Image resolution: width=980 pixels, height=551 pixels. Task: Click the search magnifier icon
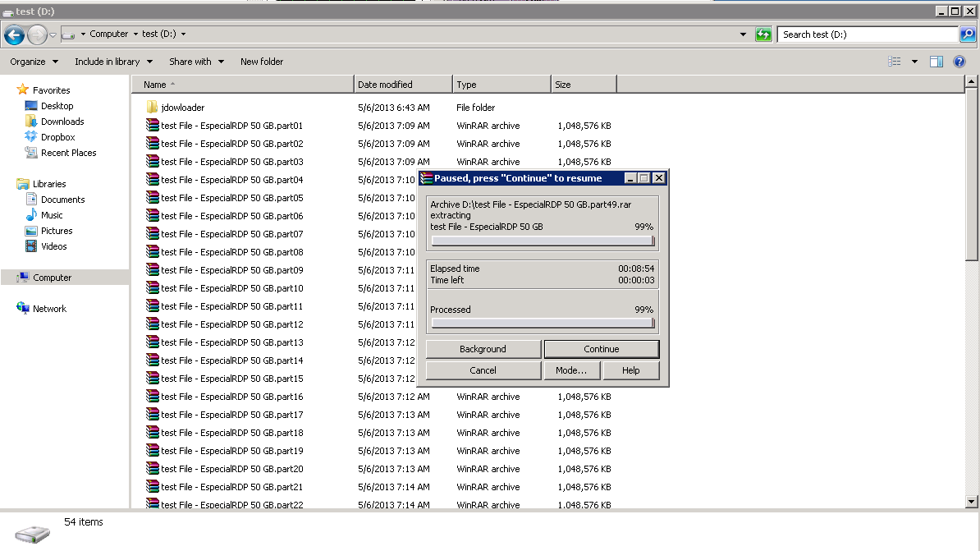(x=969, y=34)
